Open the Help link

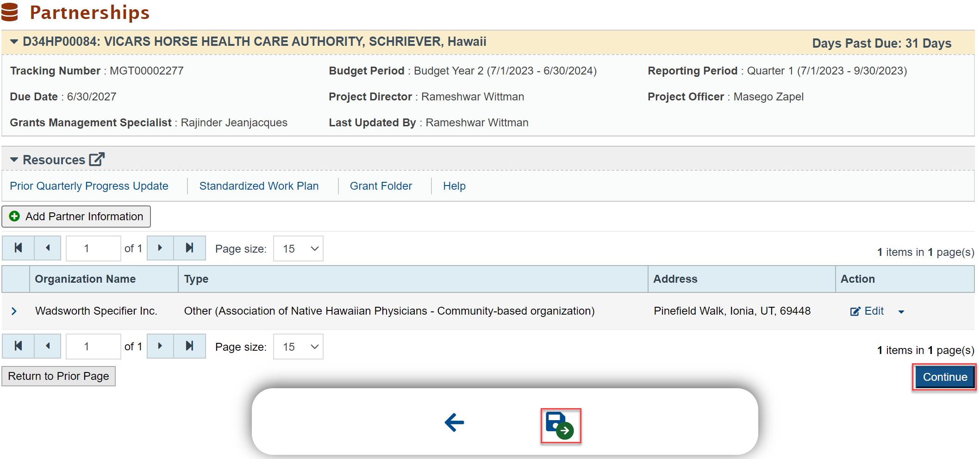(454, 186)
